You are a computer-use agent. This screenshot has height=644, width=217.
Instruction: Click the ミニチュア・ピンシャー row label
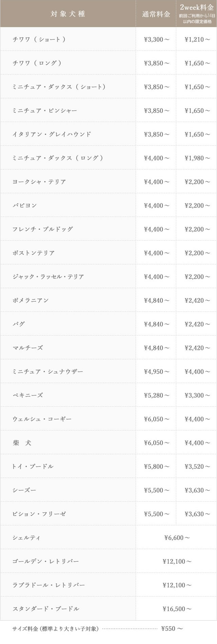45,110
